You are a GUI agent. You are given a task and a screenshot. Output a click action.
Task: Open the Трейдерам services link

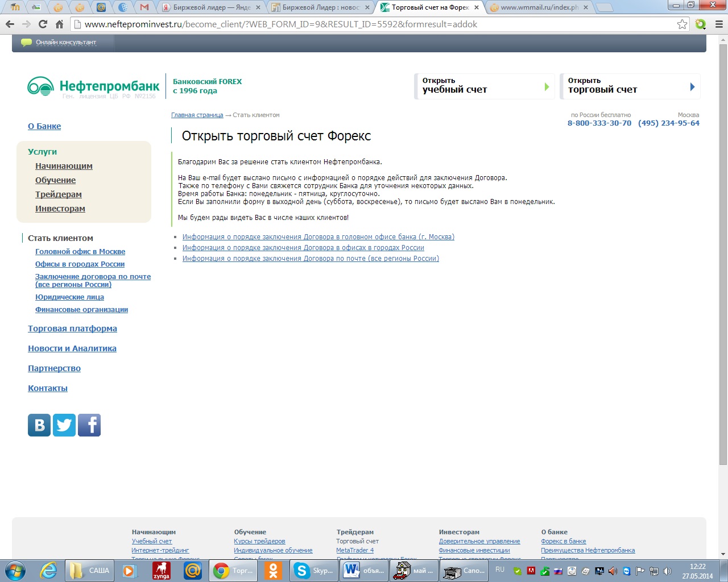[x=59, y=194]
